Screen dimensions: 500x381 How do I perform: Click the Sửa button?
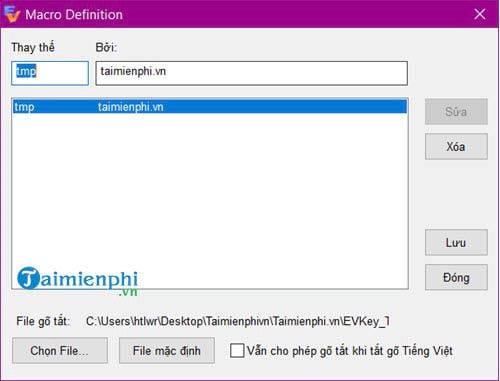[456, 111]
